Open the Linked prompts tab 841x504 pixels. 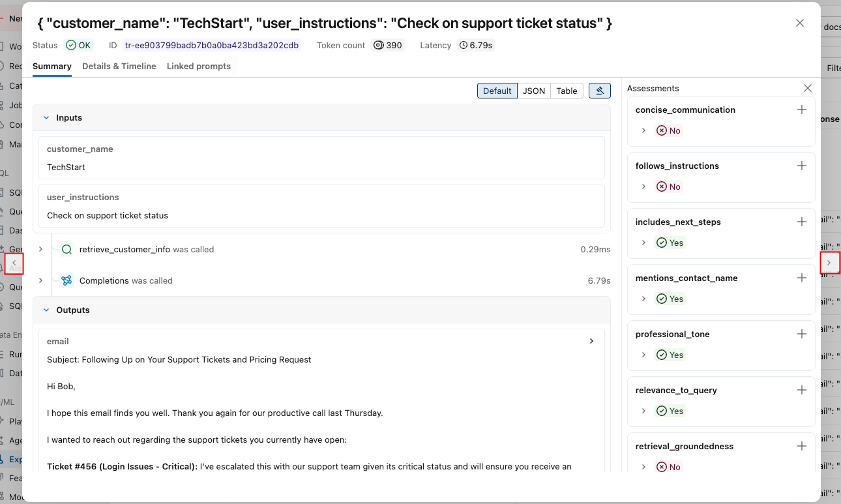[199, 66]
